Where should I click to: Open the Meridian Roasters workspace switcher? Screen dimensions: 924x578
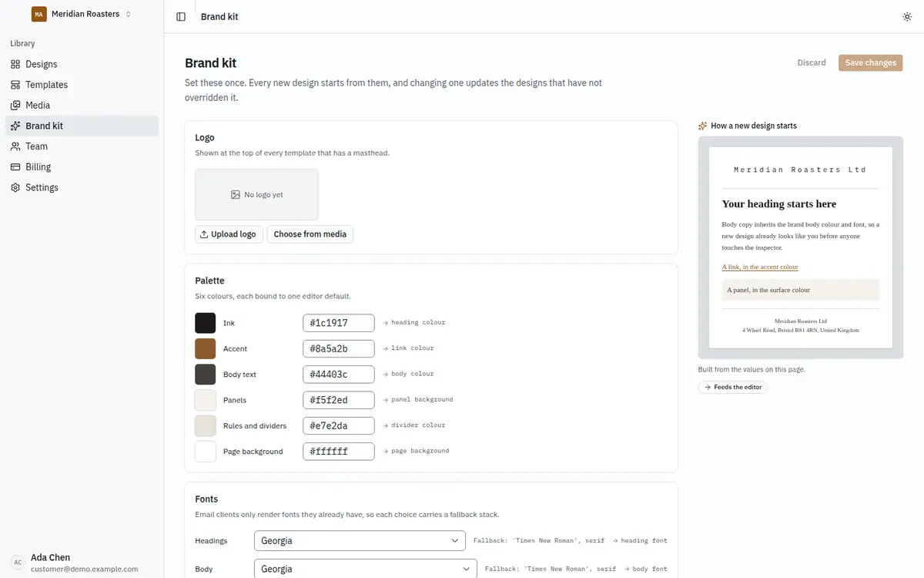point(82,14)
